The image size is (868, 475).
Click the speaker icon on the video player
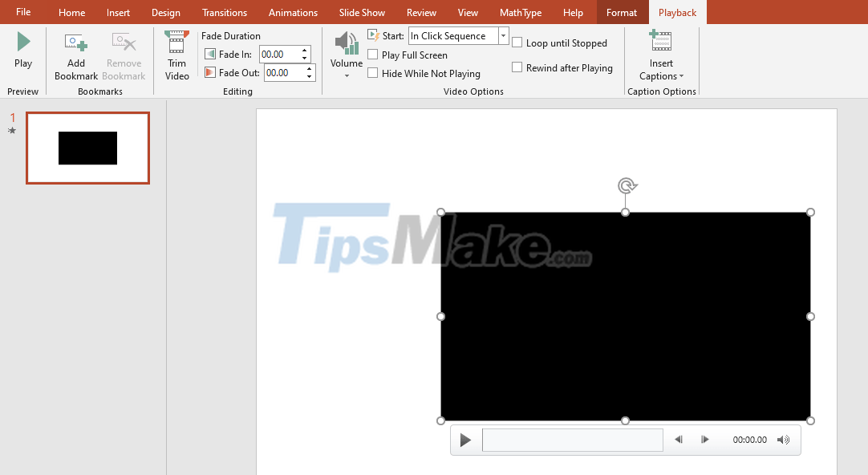784,440
